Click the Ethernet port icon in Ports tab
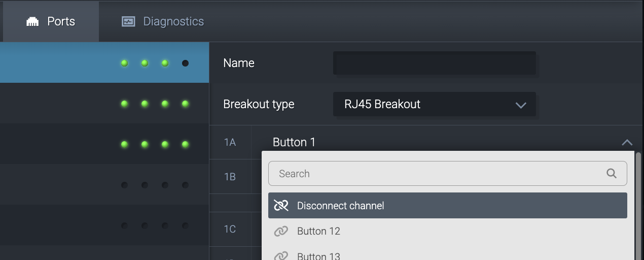This screenshot has height=260, width=644. (x=32, y=22)
